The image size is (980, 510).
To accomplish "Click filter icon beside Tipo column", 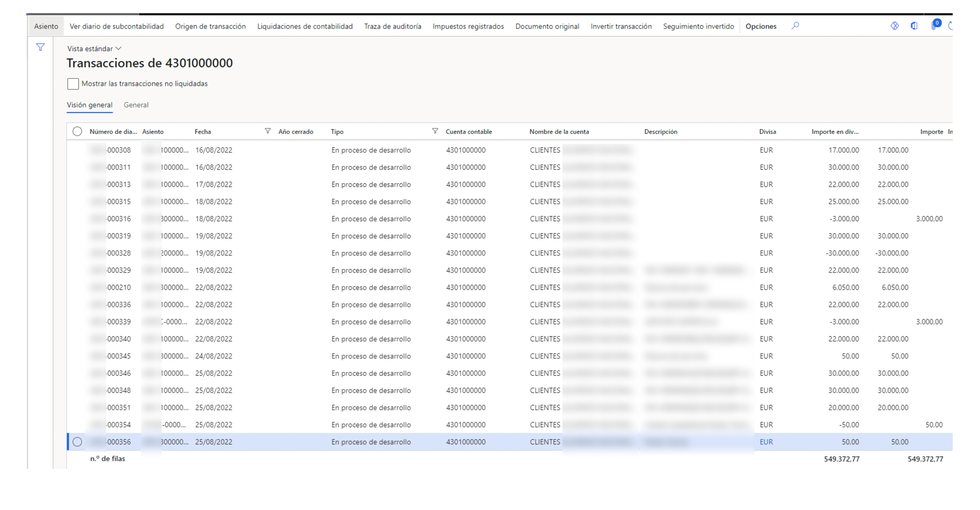I will (x=435, y=131).
